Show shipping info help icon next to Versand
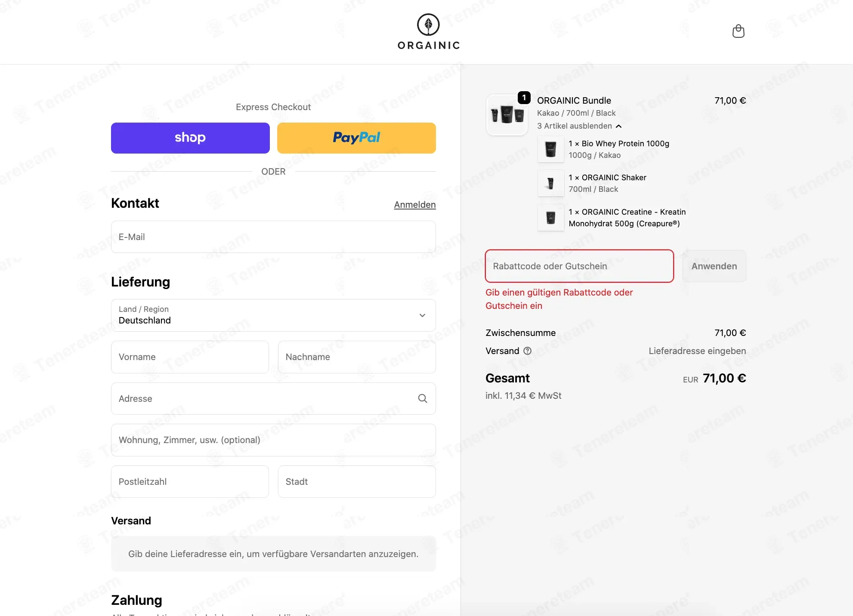Viewport: 853px width, 616px height. [527, 351]
